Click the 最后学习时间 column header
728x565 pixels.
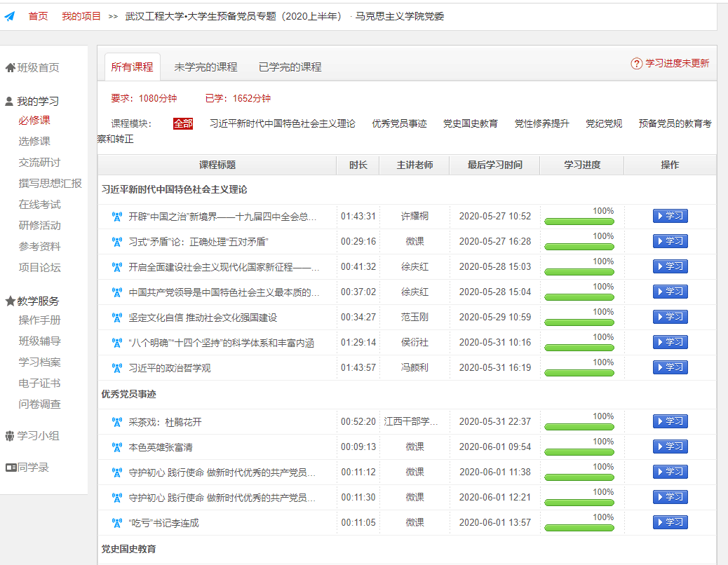pos(494,165)
